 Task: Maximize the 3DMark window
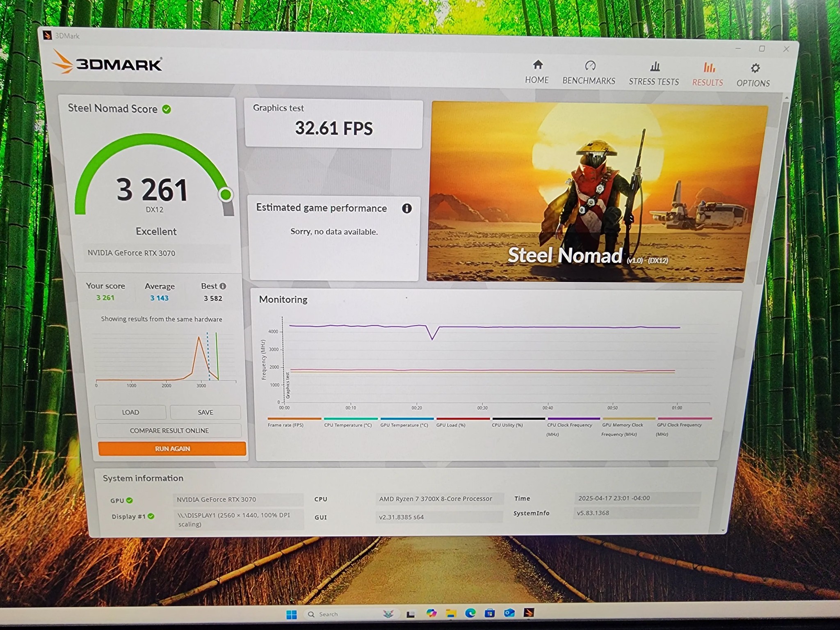click(x=762, y=48)
